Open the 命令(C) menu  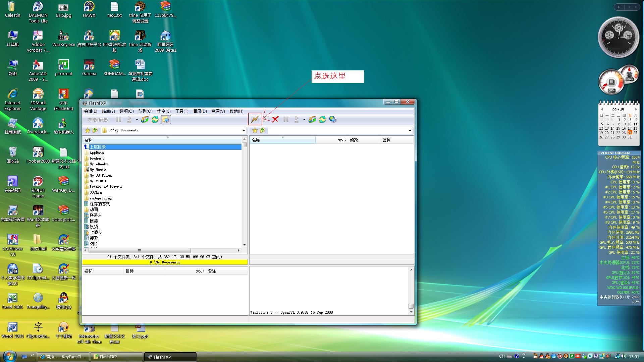(164, 111)
